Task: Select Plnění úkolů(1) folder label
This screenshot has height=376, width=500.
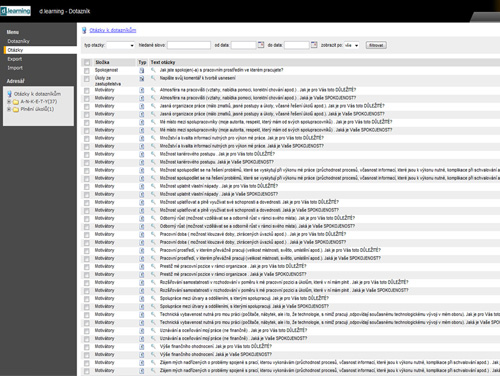Action: [x=37, y=109]
